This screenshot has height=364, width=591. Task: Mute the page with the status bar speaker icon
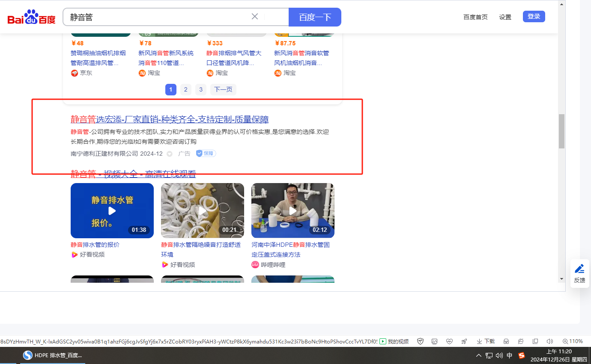[550, 341]
